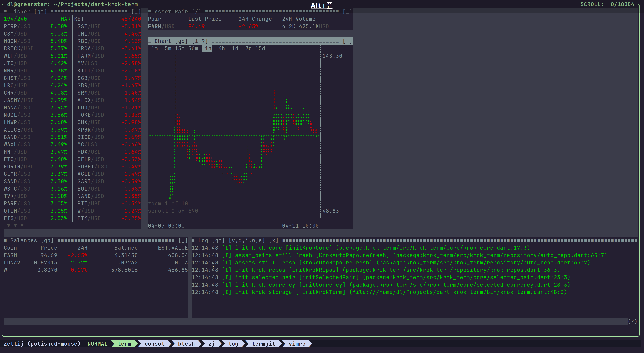Select SUSHI/USD ticker row
The image size is (644, 353).
(109, 167)
